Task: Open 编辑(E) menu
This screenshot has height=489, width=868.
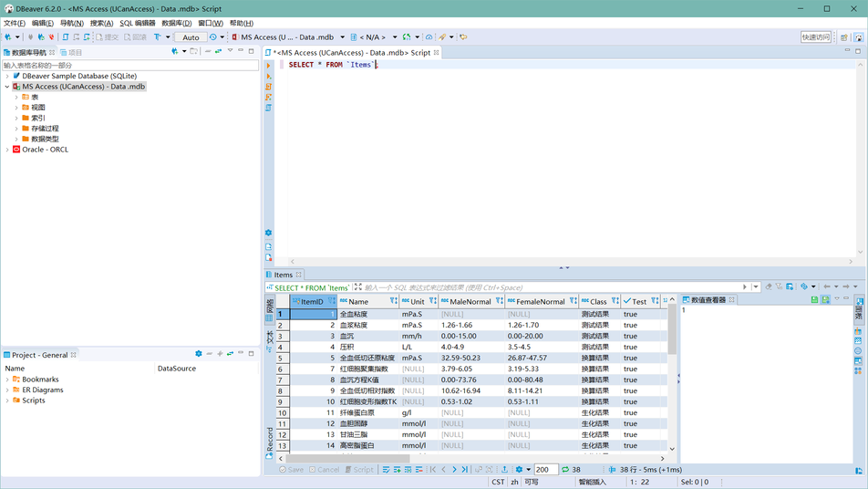Action: click(43, 23)
